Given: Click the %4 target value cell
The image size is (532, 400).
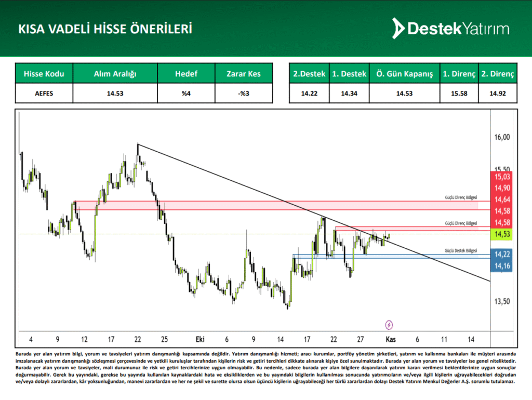Looking at the screenshot, I should click(x=185, y=94).
